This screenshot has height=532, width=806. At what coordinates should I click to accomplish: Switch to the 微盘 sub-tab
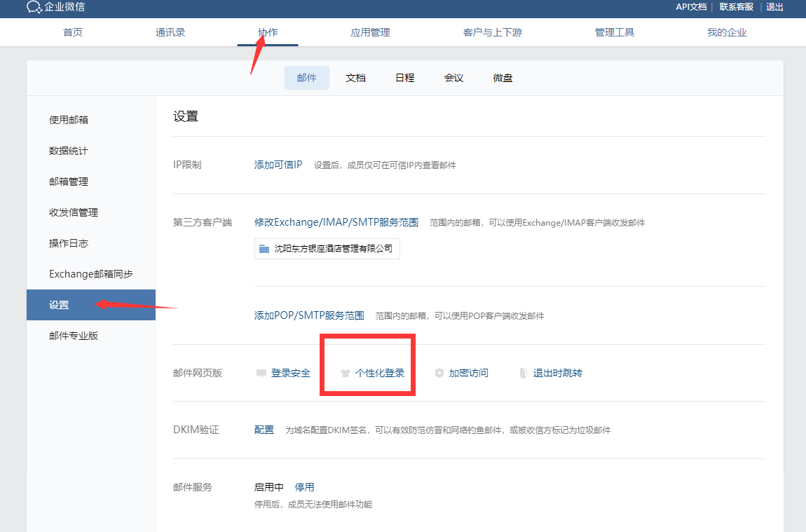(503, 78)
